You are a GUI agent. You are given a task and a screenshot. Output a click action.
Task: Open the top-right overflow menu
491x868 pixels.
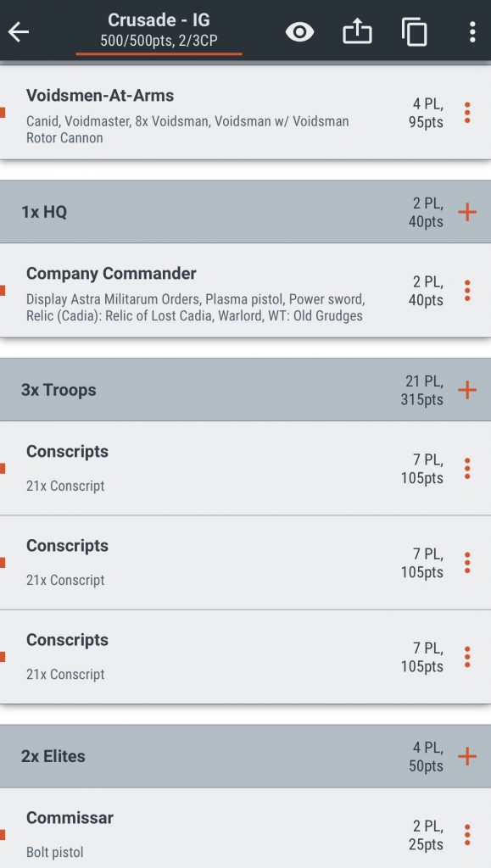[471, 31]
